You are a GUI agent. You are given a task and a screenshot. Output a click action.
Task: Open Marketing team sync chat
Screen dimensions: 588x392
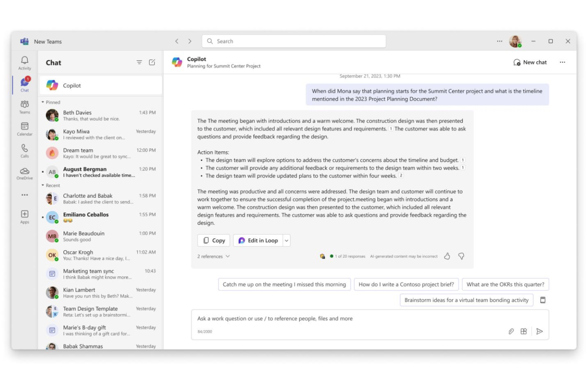click(x=101, y=274)
